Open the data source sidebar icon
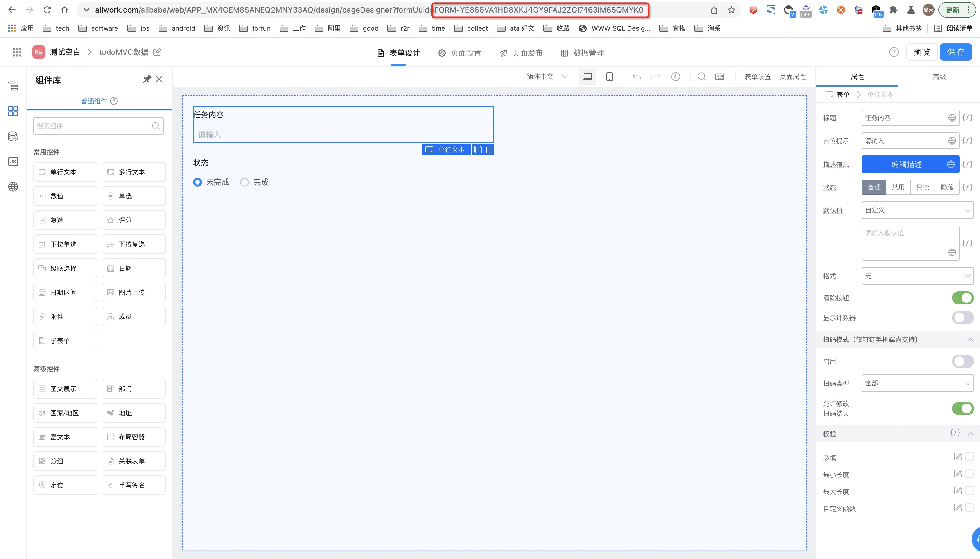Screen dimensions: 980x559 [13, 137]
